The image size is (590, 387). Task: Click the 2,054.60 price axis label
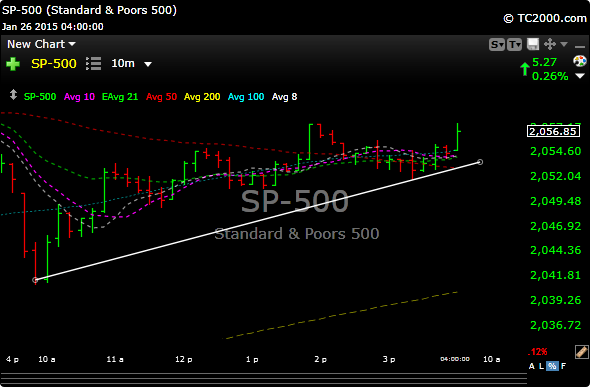tap(556, 151)
